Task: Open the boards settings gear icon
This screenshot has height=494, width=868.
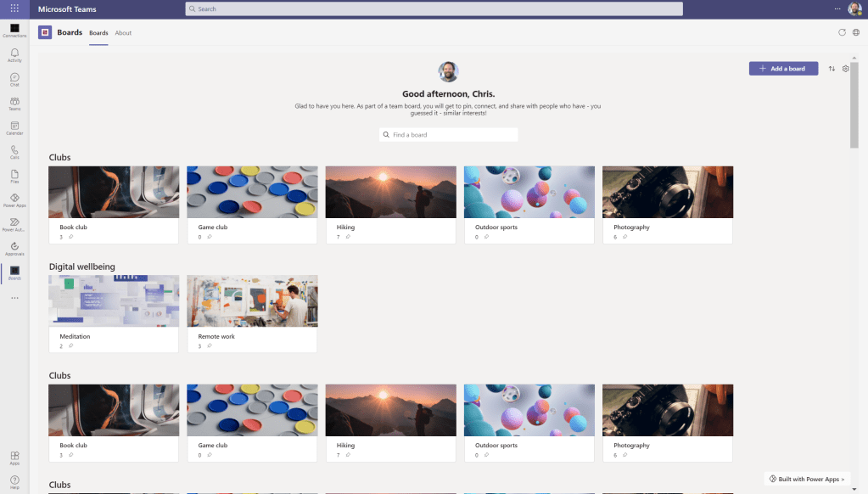Action: coord(845,69)
